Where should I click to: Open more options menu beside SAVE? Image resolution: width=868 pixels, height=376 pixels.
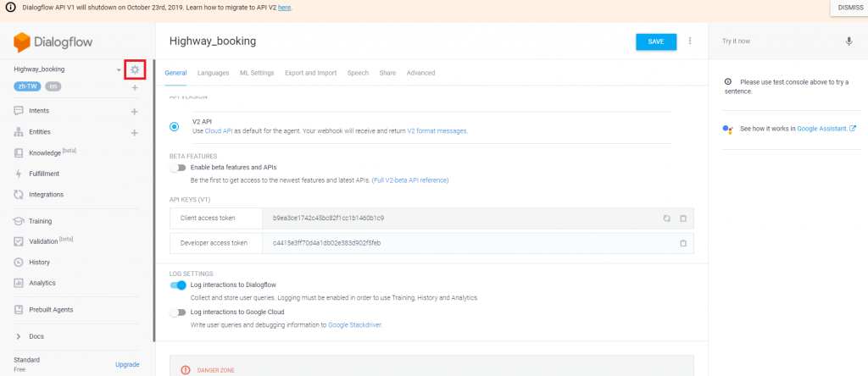click(690, 41)
